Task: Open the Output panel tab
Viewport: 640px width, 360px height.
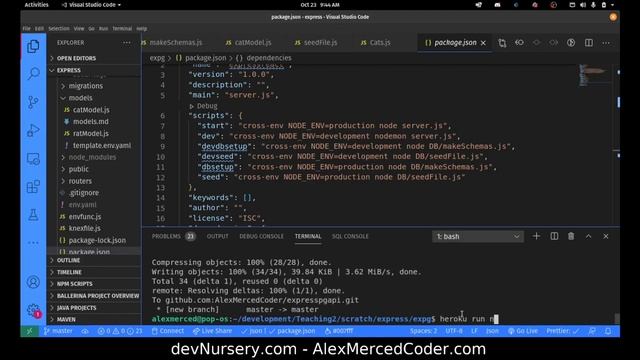Action: click(218, 236)
